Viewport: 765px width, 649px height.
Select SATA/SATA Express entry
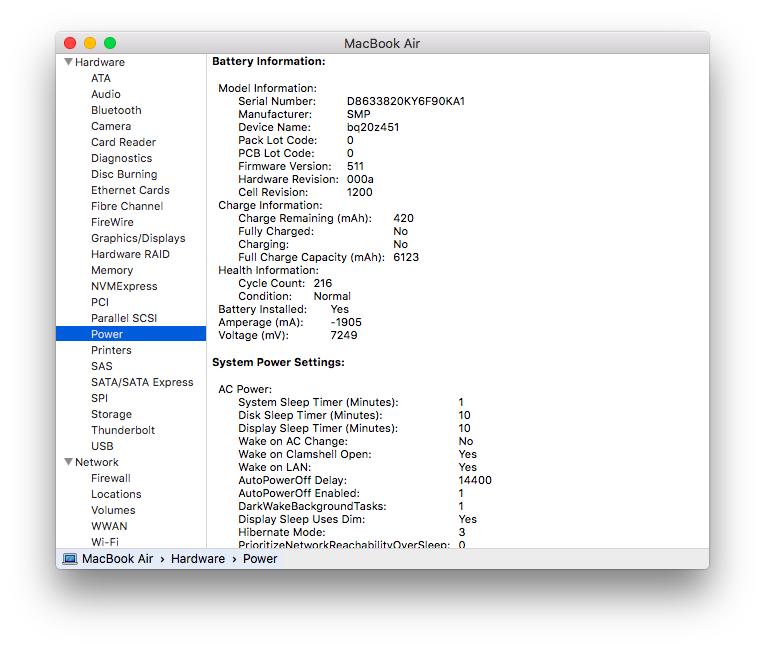coord(142,382)
